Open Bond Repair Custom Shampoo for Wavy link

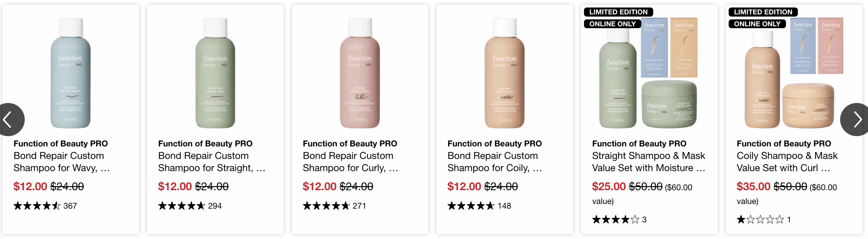point(61,156)
